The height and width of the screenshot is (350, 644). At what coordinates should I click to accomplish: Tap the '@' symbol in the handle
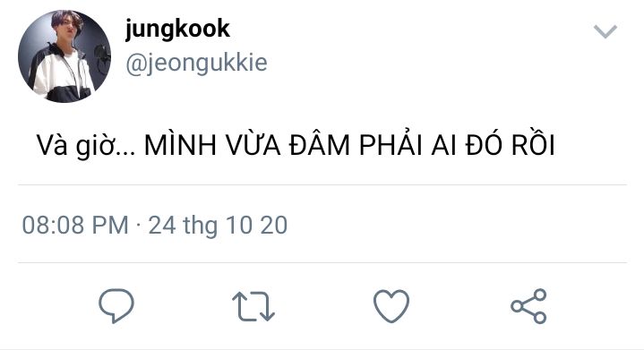(x=133, y=64)
